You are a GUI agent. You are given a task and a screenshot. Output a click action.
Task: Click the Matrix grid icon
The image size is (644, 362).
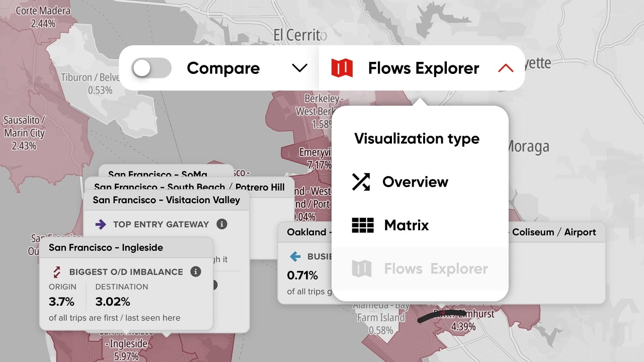pyautogui.click(x=363, y=225)
